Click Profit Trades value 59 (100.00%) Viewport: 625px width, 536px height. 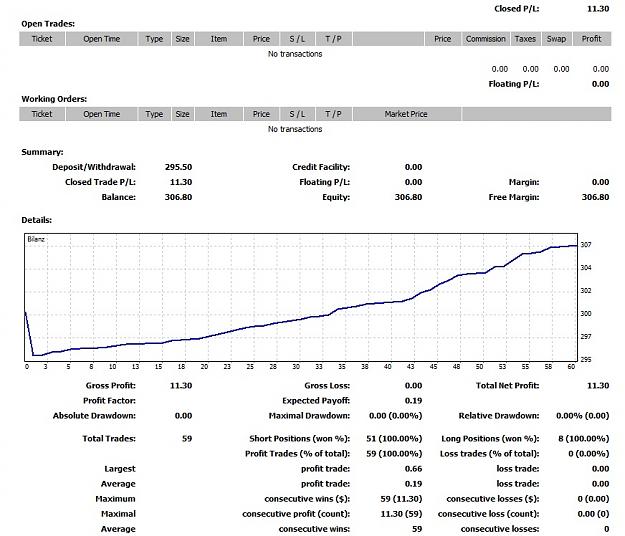394,454
